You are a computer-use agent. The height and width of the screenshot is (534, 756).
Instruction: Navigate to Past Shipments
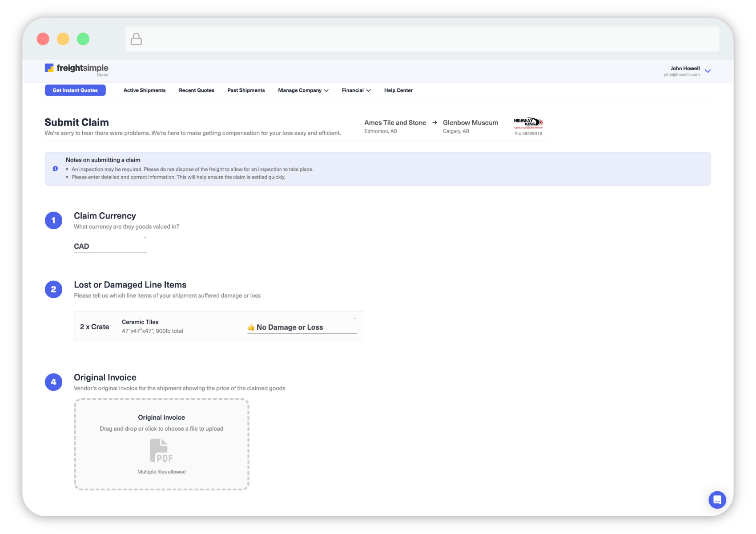pyautogui.click(x=246, y=90)
